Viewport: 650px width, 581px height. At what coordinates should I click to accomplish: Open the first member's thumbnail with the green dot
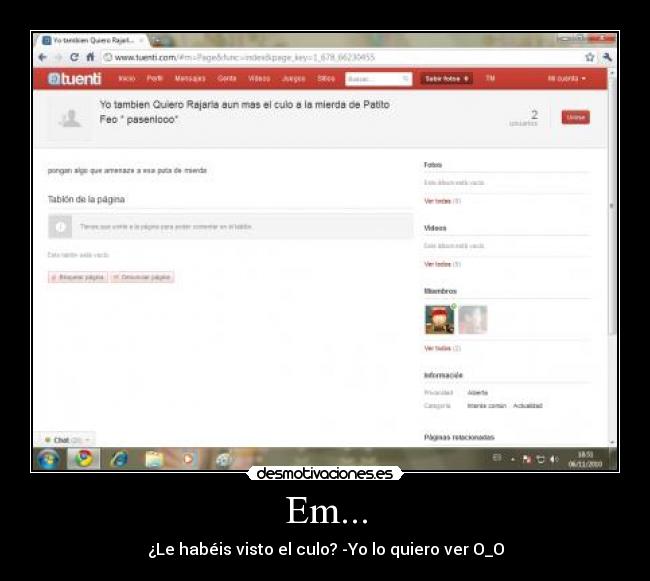coord(439,320)
